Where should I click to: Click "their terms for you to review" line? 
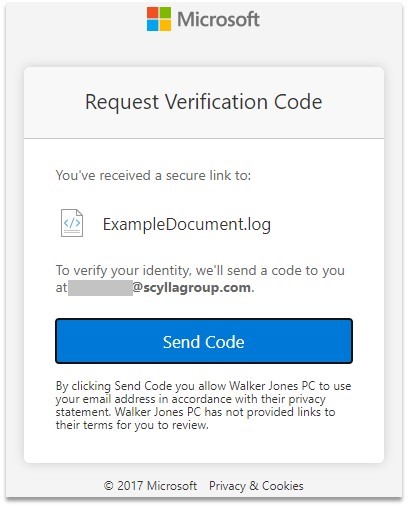click(132, 425)
